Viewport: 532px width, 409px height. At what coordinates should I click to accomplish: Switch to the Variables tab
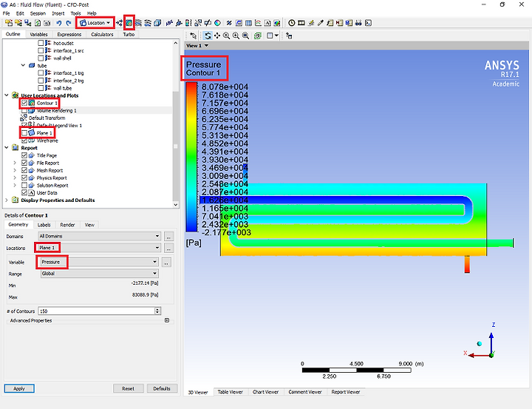[38, 34]
